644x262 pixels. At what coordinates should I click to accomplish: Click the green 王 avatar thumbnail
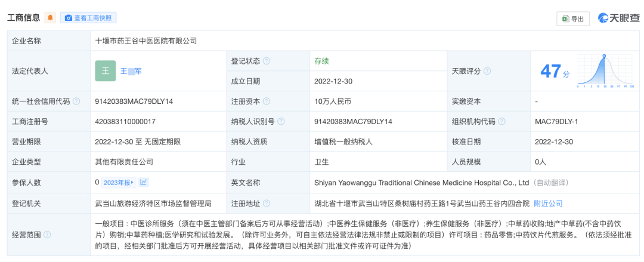[x=106, y=70]
